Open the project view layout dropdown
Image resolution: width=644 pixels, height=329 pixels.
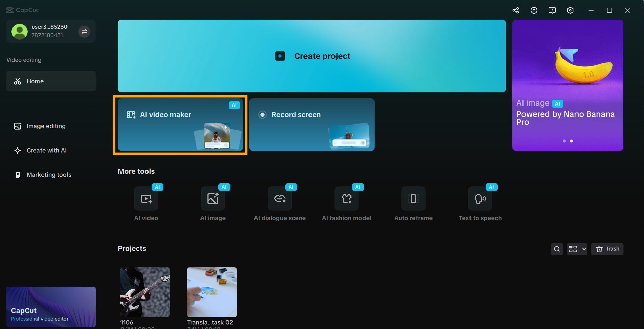tap(576, 249)
